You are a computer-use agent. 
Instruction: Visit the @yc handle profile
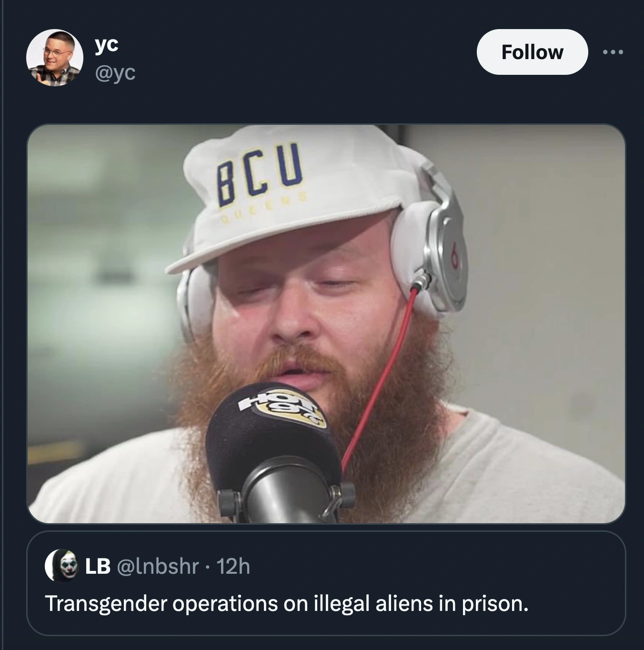tap(115, 72)
